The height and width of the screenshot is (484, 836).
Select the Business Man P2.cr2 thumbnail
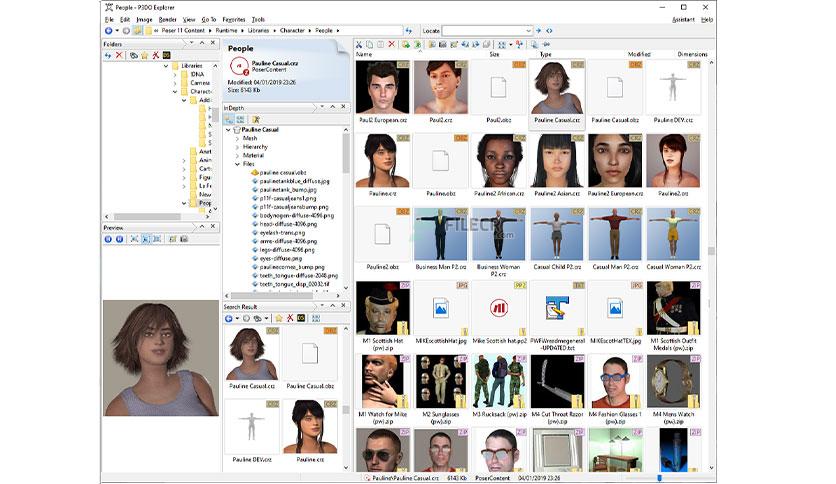441,239
